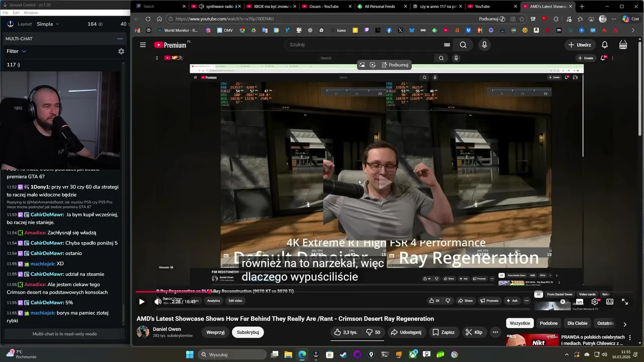
Task: Open a new browser tab
Action: [x=582, y=7]
